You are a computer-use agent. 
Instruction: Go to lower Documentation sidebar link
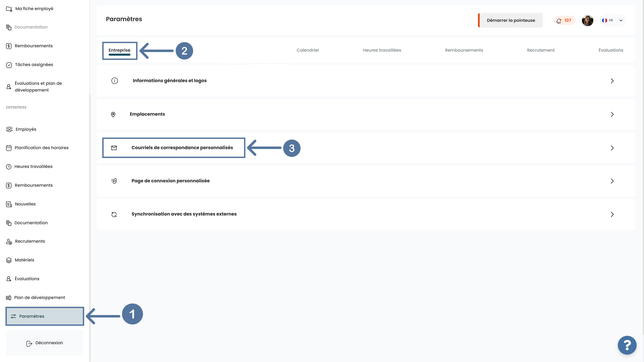pos(31,223)
